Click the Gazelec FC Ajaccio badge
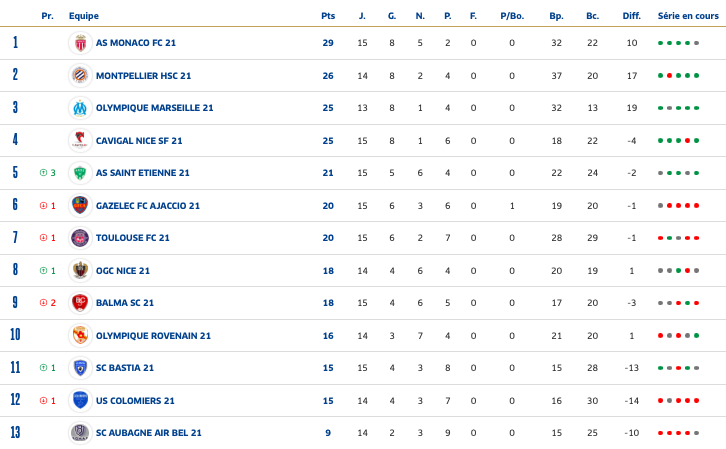 80,205
